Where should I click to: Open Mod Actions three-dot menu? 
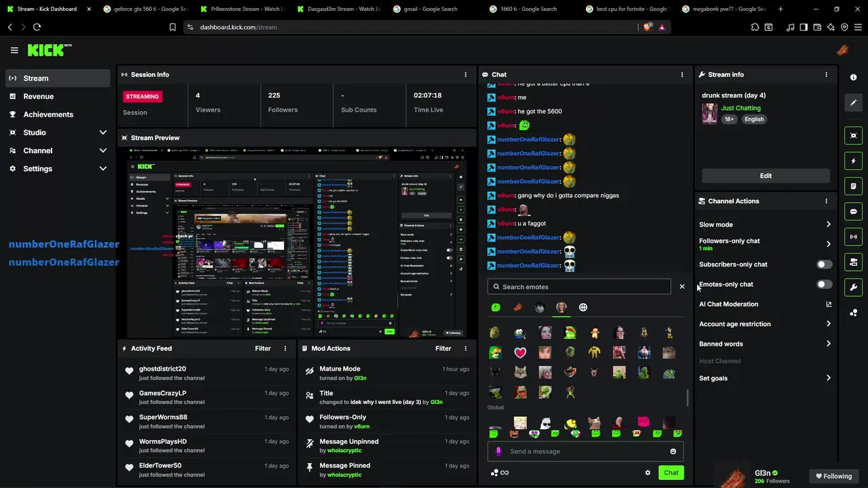coord(465,348)
